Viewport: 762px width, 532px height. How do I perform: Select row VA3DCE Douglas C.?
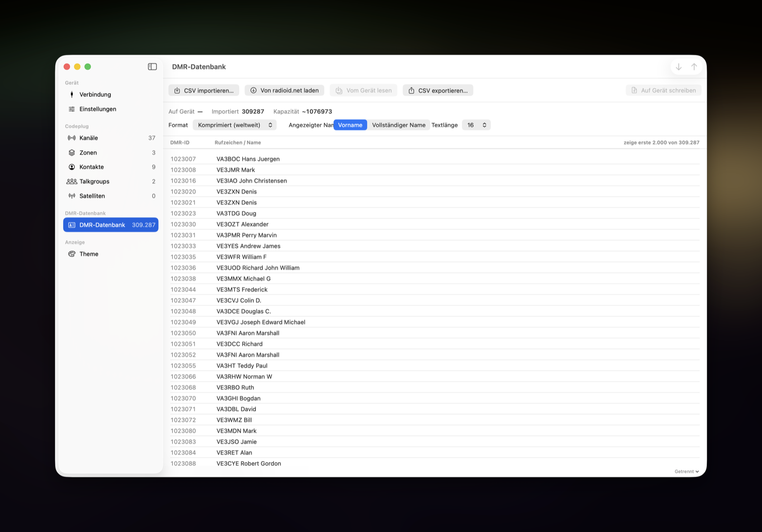[435, 311]
